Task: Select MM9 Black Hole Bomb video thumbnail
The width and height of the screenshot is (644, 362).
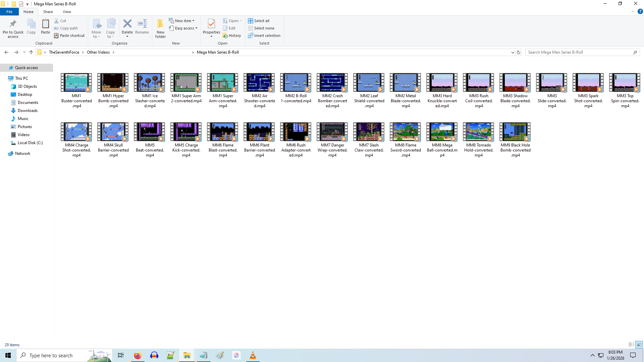Action: (x=515, y=132)
